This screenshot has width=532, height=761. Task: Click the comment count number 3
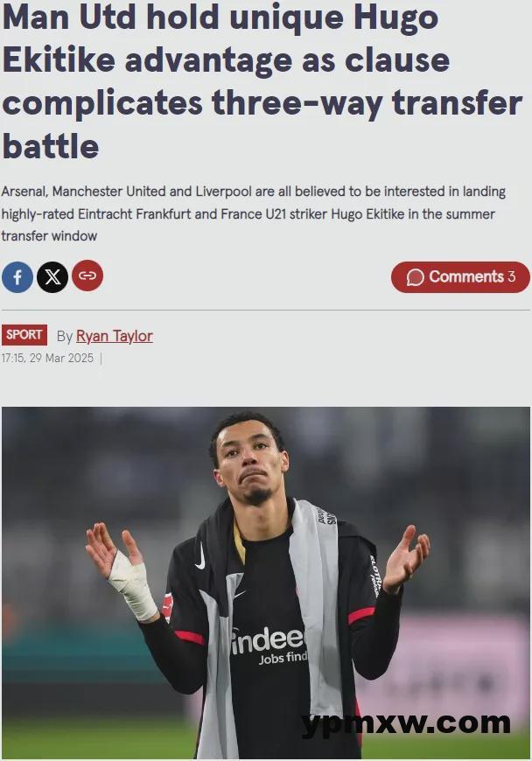tap(512, 276)
